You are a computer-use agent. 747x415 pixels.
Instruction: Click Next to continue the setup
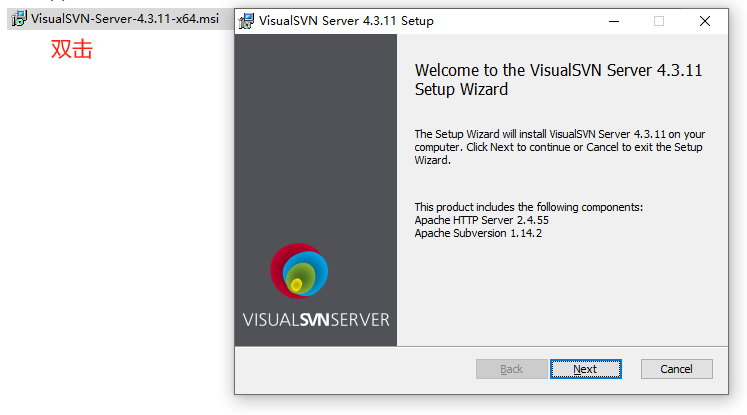[x=585, y=369]
